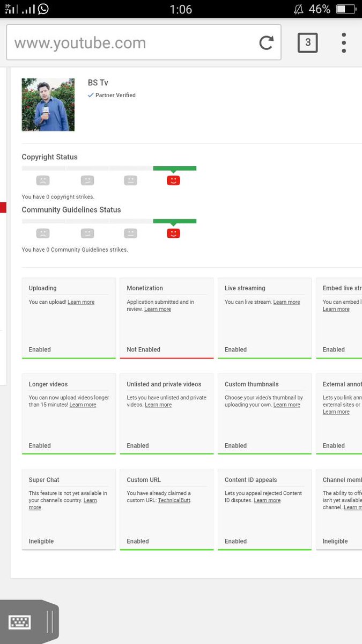Click the Custom thumbnails card title

(x=251, y=384)
